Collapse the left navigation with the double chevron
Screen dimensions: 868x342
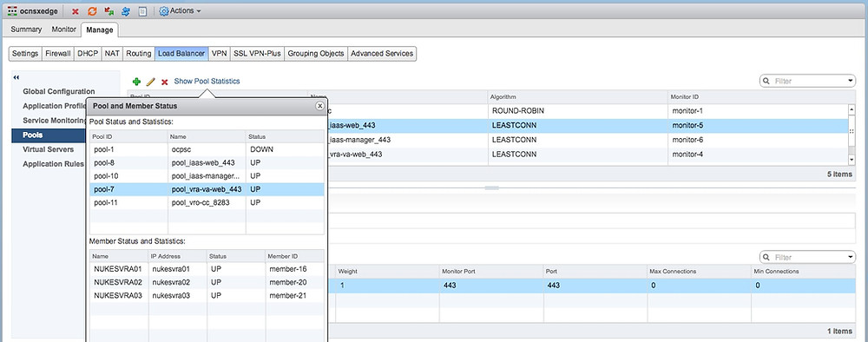[16, 77]
